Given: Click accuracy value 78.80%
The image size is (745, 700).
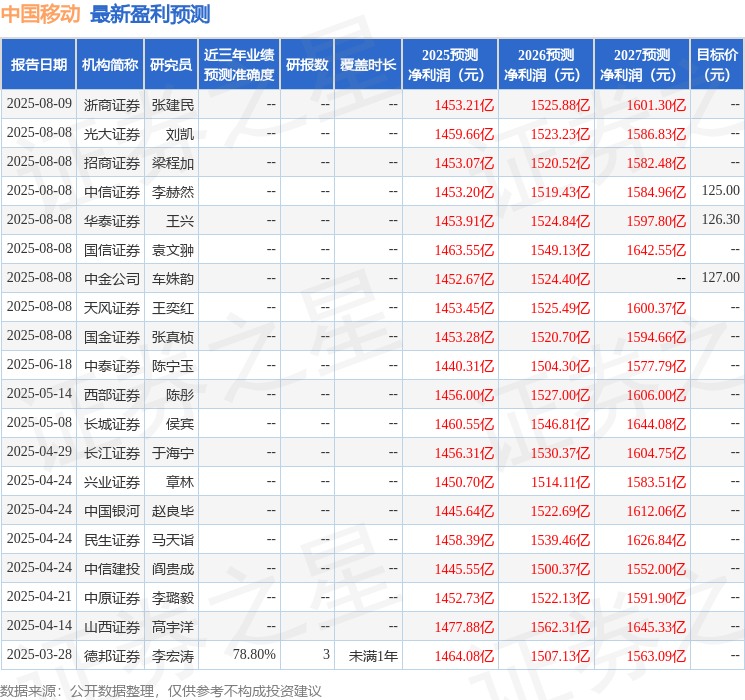Looking at the screenshot, I should (x=254, y=654).
